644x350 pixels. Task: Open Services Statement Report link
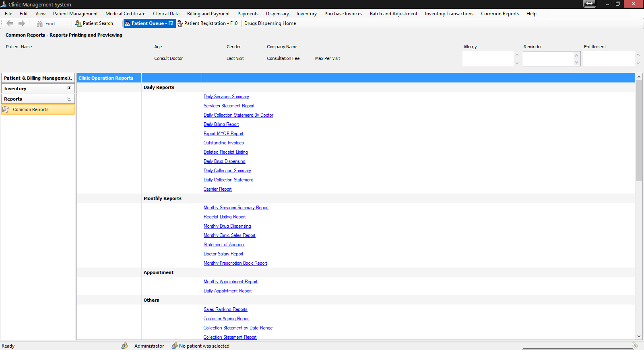[229, 106]
